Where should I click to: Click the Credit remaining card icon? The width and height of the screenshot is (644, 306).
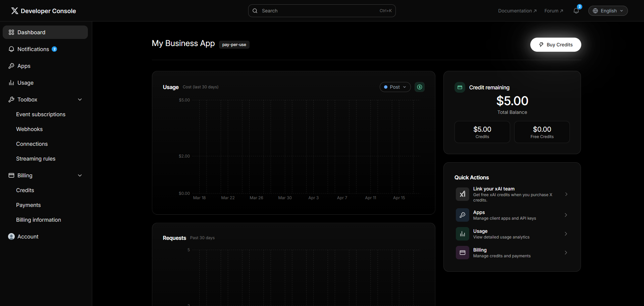point(460,87)
